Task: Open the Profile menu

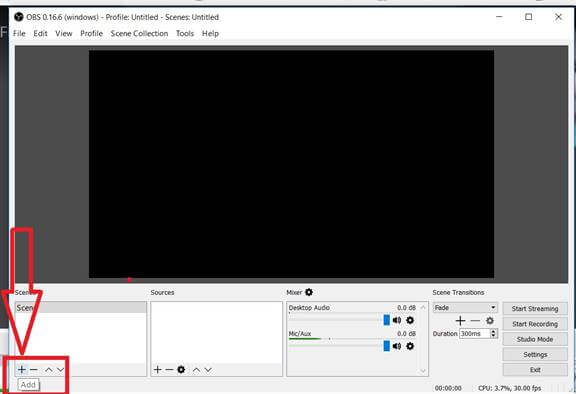Action: [91, 33]
